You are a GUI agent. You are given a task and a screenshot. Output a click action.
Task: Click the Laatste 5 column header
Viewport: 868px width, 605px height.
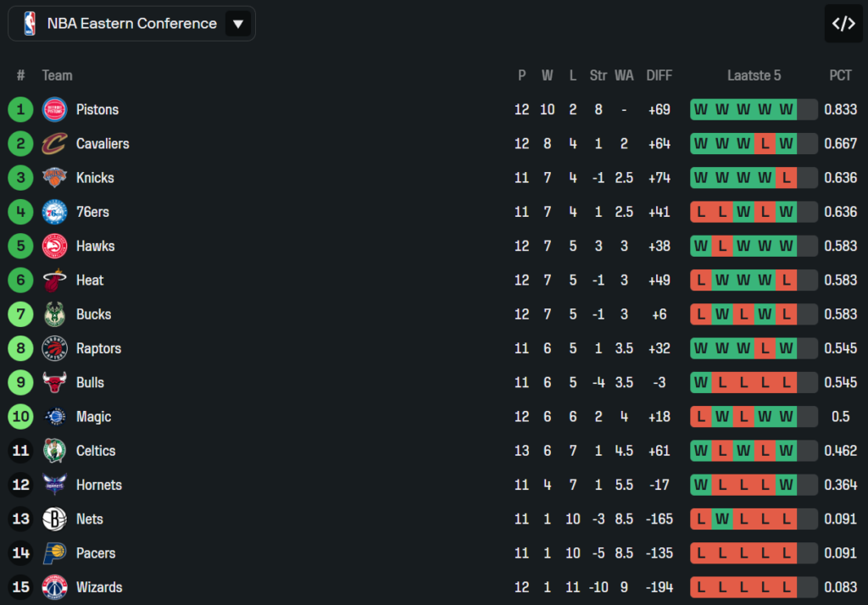[754, 75]
